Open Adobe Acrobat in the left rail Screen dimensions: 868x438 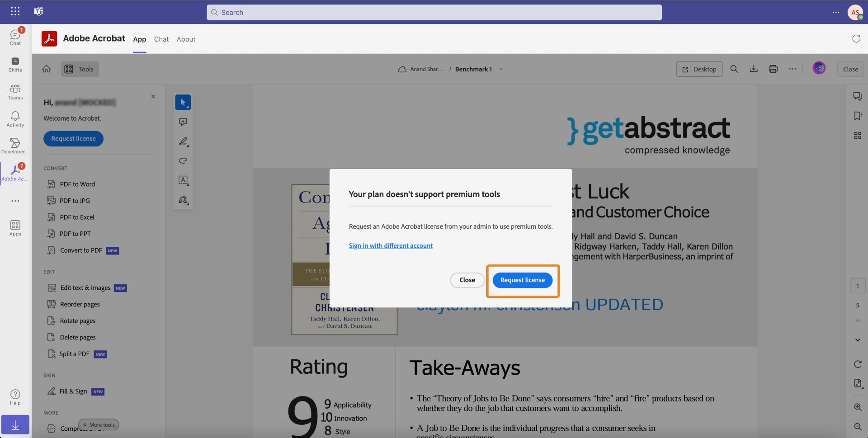click(15, 173)
